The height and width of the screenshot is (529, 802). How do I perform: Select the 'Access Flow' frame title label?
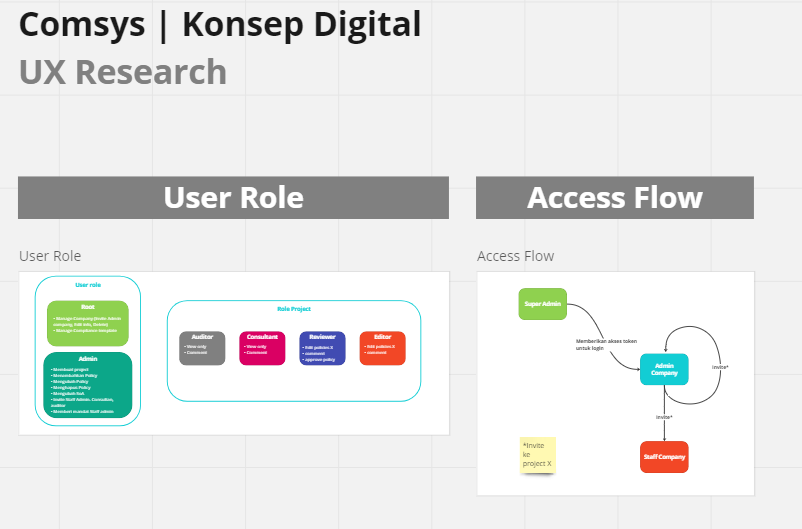click(x=516, y=256)
